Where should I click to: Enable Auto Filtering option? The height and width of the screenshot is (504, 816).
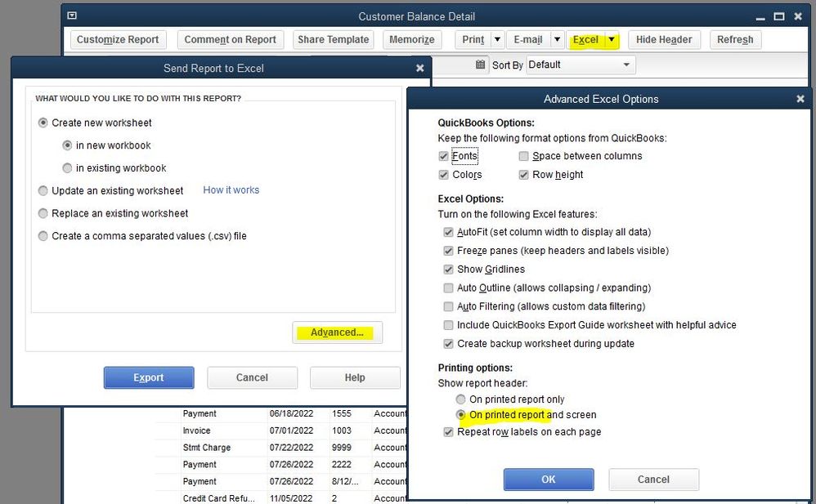click(x=448, y=306)
